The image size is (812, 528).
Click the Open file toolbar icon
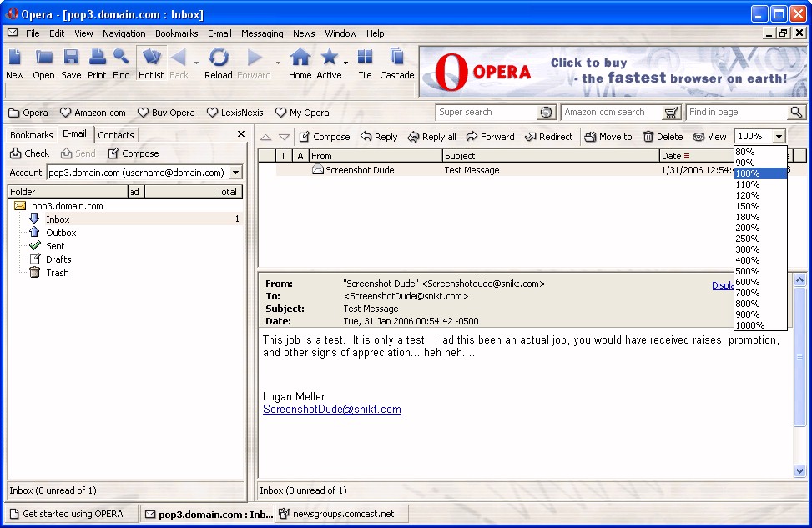pyautogui.click(x=43, y=63)
